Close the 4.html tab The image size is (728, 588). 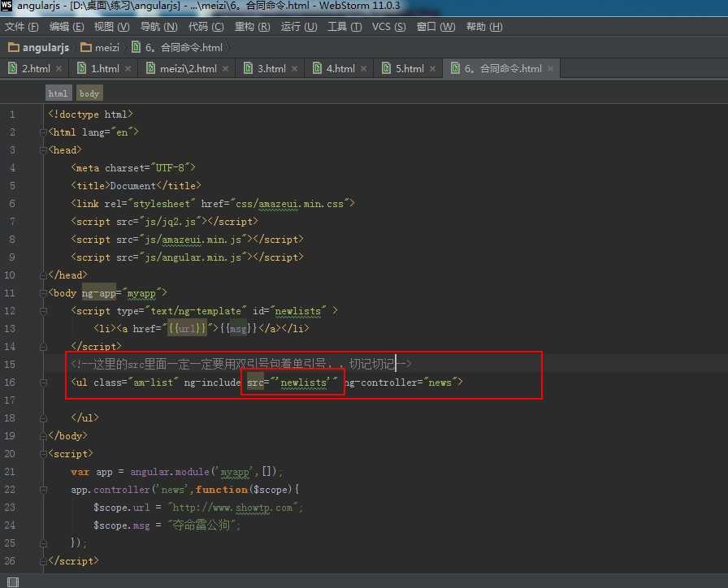(x=363, y=69)
